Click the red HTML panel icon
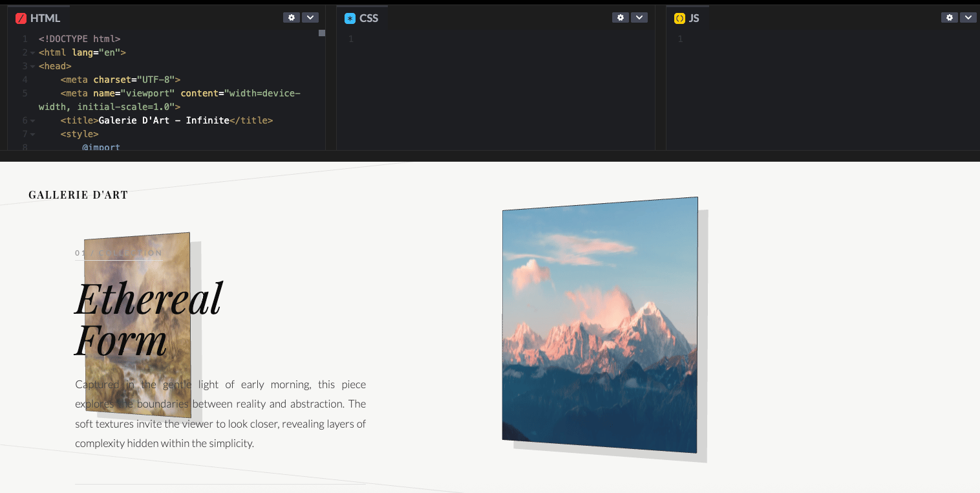 tap(21, 18)
